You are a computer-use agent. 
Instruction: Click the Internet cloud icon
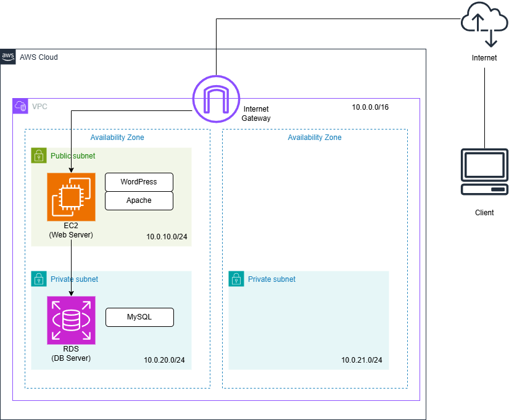click(x=484, y=22)
